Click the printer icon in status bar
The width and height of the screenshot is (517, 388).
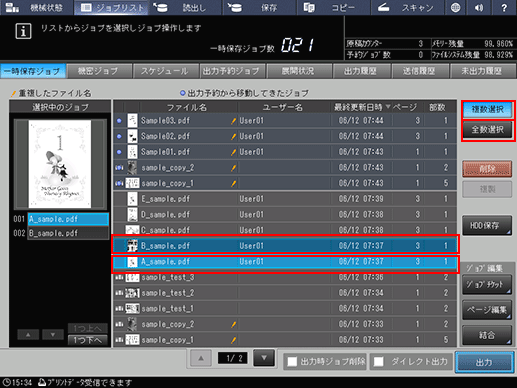click(42, 382)
